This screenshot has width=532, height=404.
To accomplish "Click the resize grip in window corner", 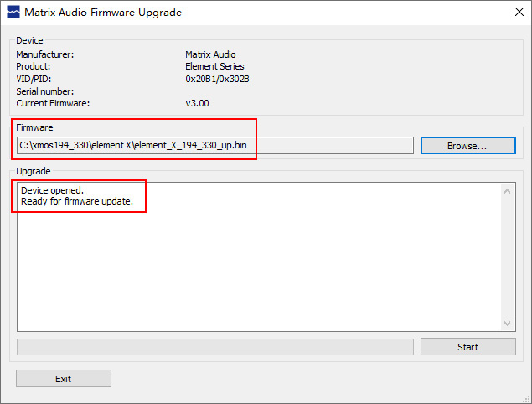I will (527, 399).
